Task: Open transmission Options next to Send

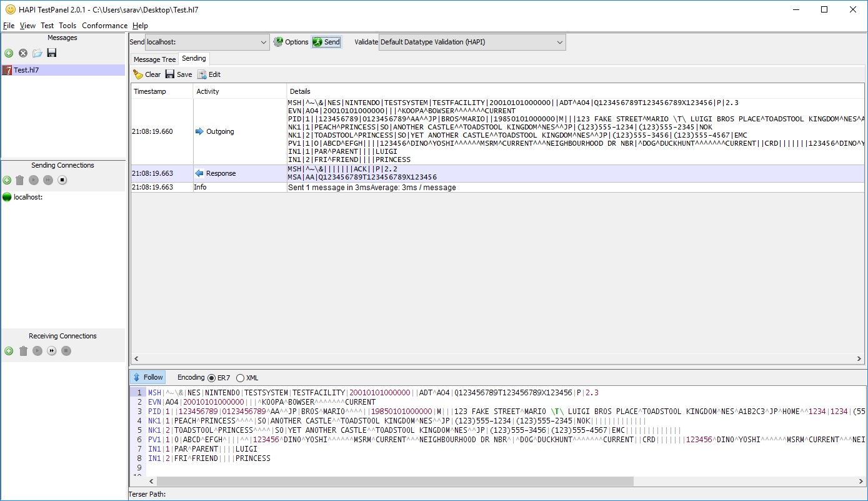Action: pyautogui.click(x=291, y=42)
